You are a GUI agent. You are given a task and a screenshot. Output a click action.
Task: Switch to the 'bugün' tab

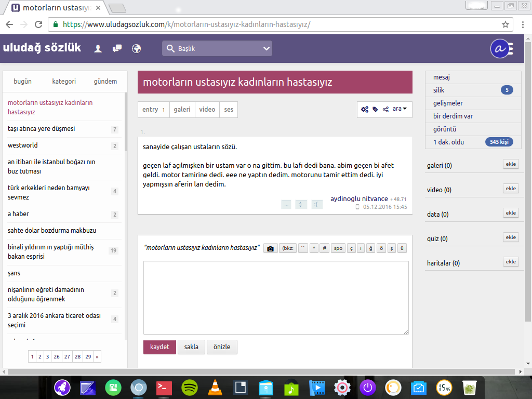coord(22,82)
